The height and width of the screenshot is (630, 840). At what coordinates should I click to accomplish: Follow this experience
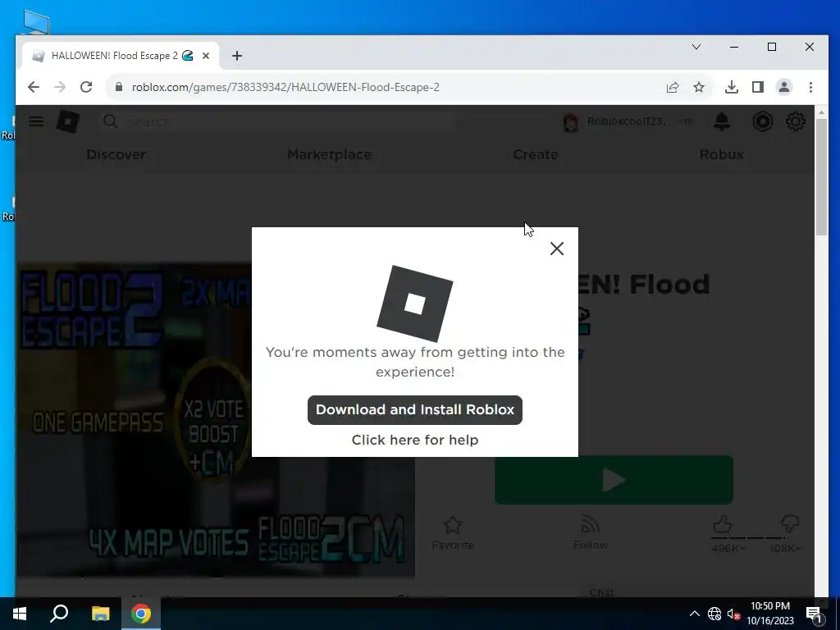pos(591,533)
